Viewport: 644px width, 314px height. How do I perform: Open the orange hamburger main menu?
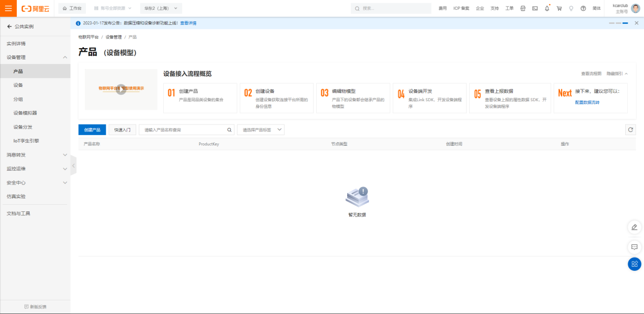pyautogui.click(x=8, y=8)
